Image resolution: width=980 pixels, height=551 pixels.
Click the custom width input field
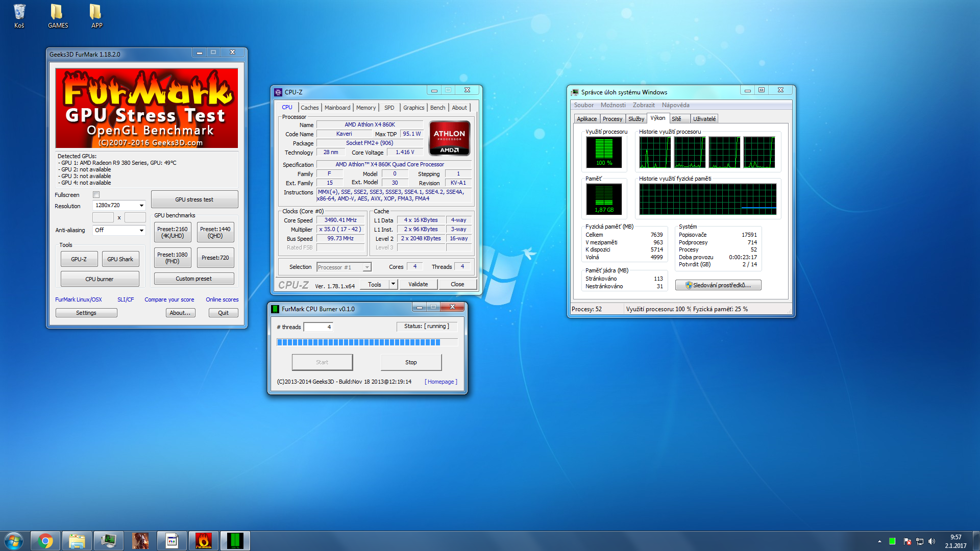[103, 217]
